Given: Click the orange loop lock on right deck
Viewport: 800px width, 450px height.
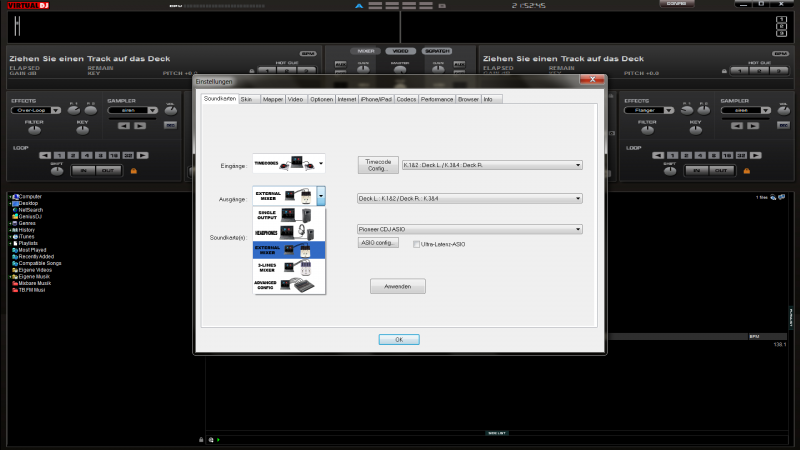Looking at the screenshot, I should pyautogui.click(x=746, y=171).
